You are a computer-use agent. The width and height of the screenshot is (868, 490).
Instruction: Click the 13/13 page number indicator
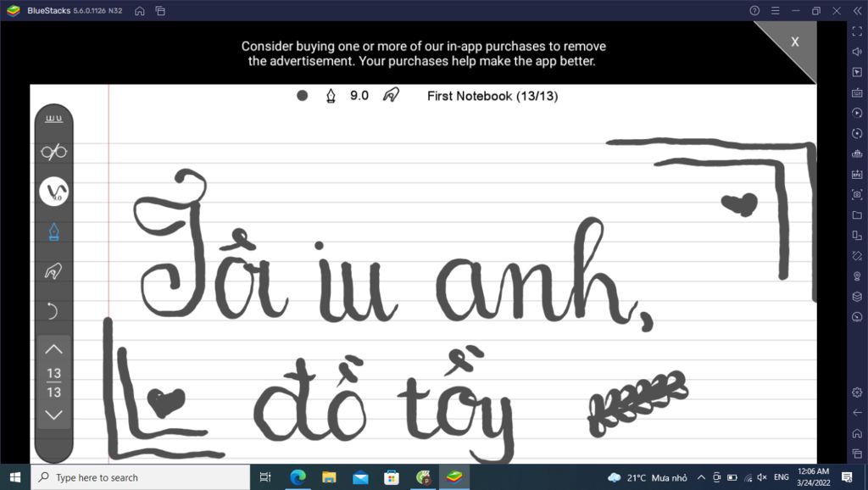click(x=53, y=382)
